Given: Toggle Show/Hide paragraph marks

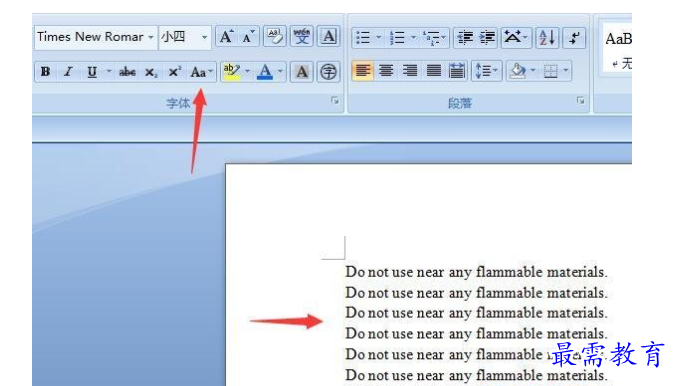Looking at the screenshot, I should (574, 37).
